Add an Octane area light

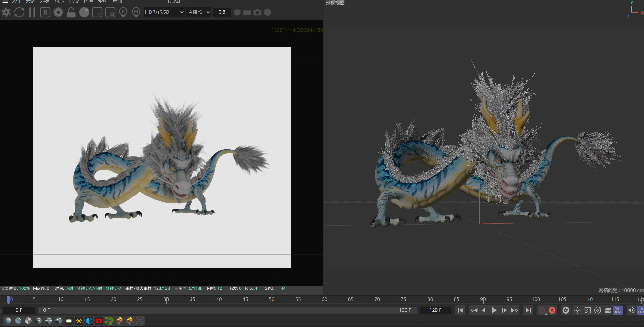[68, 321]
